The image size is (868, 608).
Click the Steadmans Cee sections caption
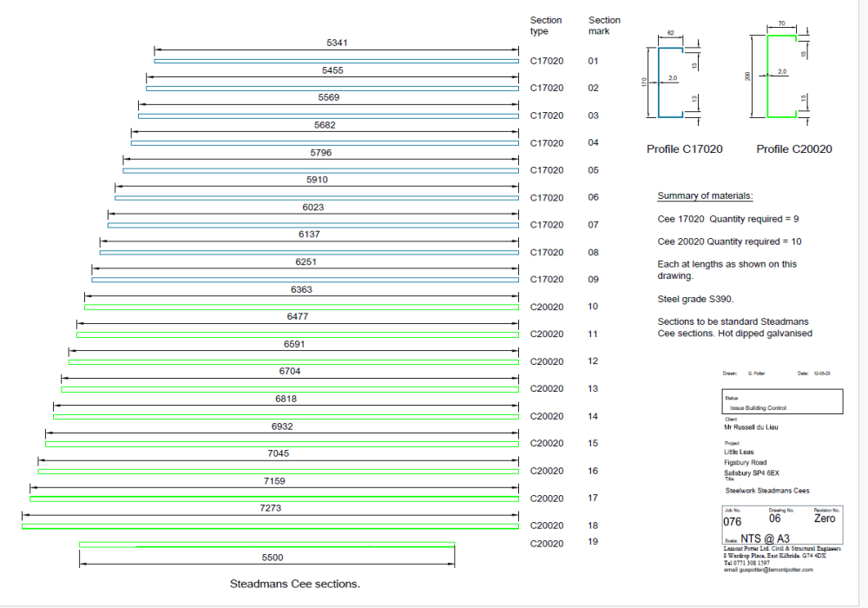pos(295,584)
